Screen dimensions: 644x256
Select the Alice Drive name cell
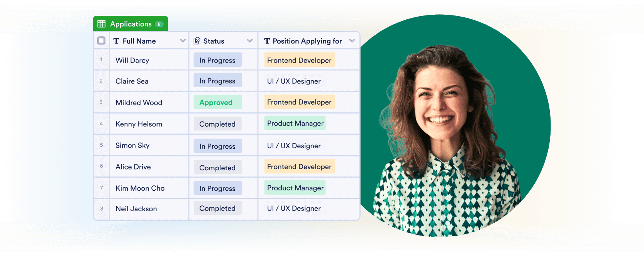[x=149, y=167]
